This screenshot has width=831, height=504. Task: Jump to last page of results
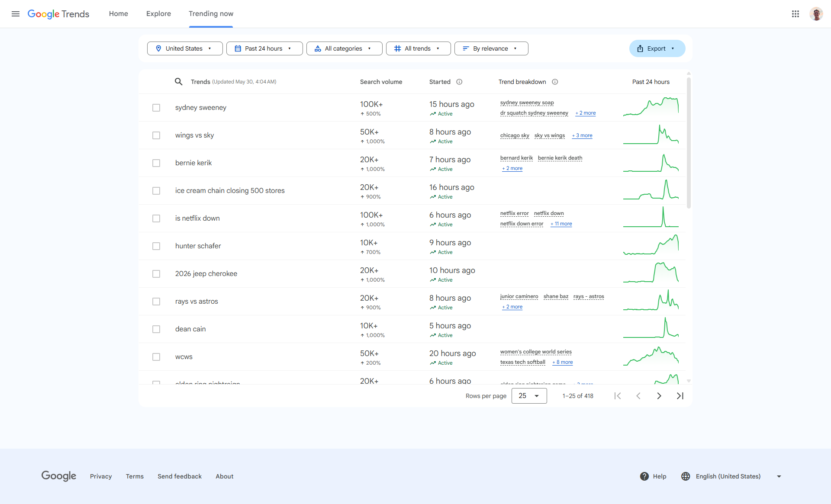pyautogui.click(x=680, y=396)
